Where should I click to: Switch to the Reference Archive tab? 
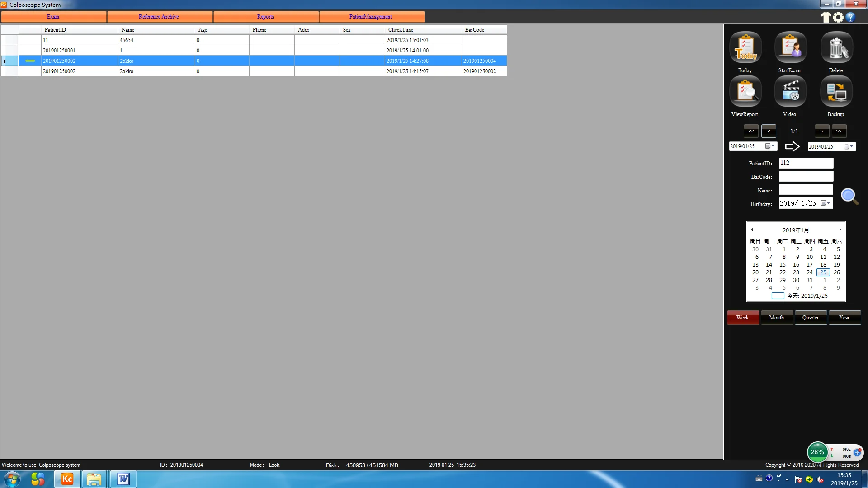click(x=159, y=17)
